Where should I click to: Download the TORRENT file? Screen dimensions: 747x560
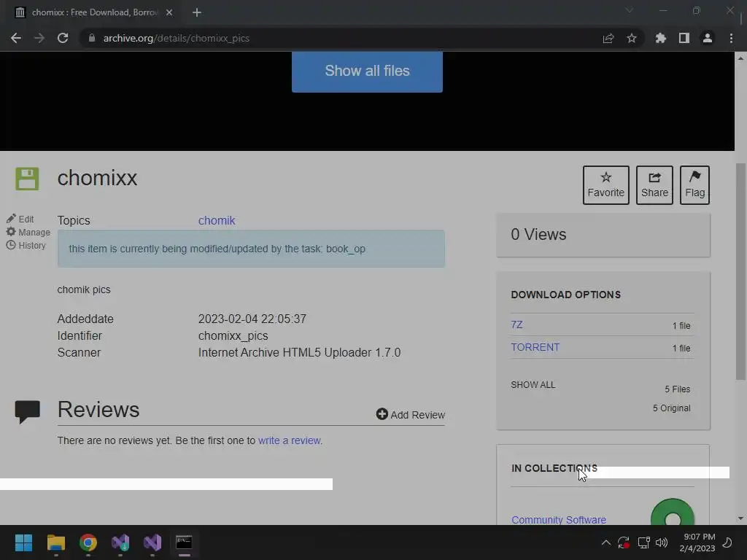pos(535,347)
